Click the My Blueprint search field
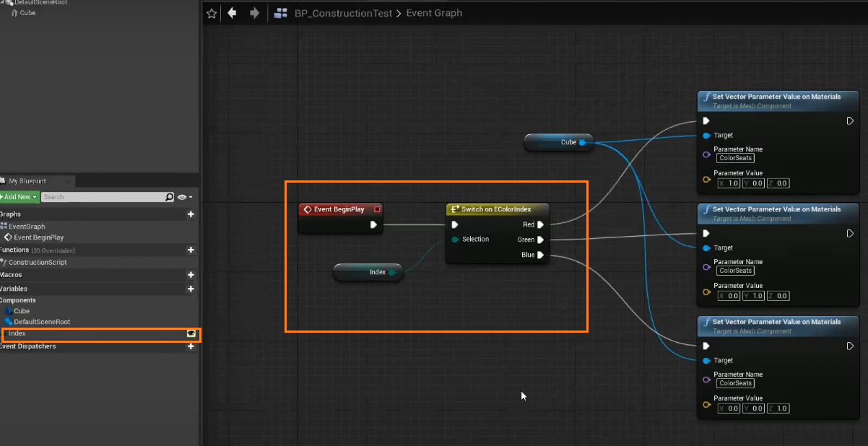Screen dimensions: 868x446 (x=103, y=197)
